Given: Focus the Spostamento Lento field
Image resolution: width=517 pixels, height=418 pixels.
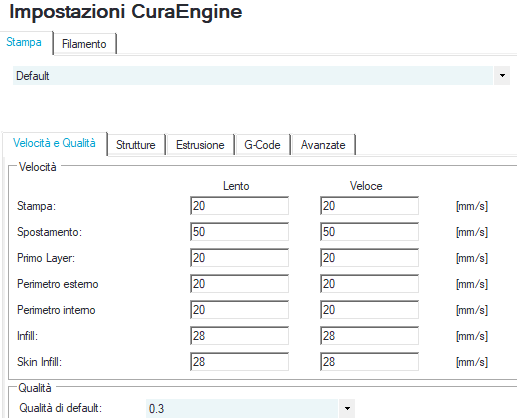Looking at the screenshot, I should tap(239, 232).
